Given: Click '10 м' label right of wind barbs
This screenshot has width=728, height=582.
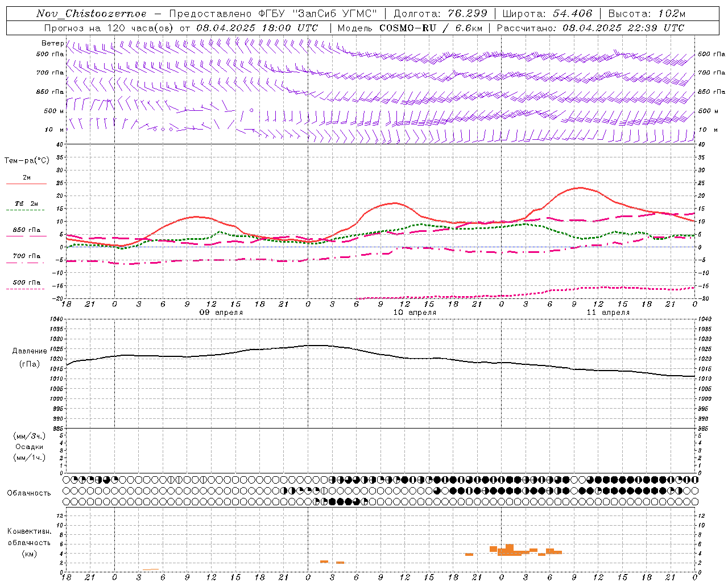Looking at the screenshot, I should point(708,130).
